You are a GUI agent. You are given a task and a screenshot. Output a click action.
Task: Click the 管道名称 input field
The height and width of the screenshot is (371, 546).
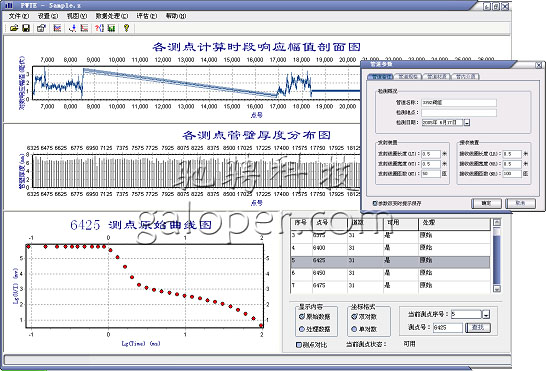[459, 103]
